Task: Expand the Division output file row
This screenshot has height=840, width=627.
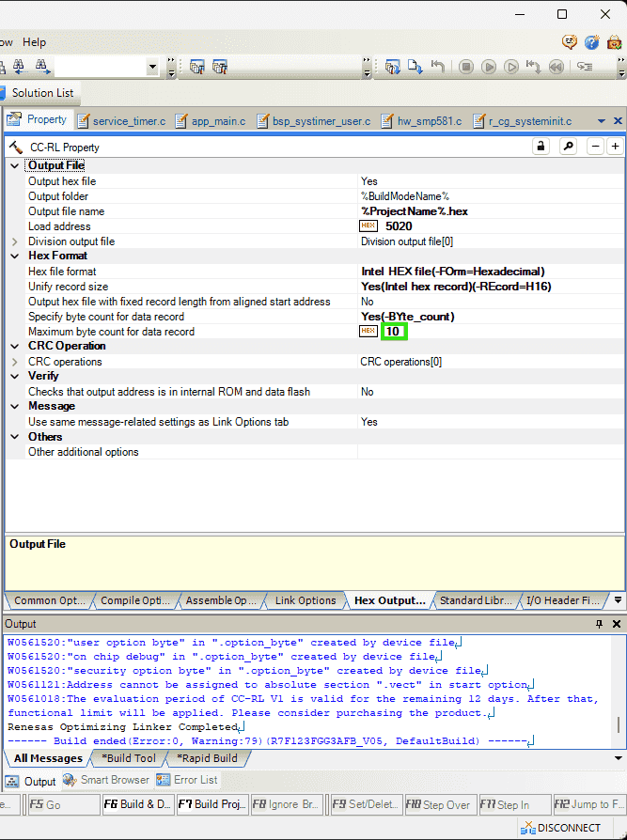Action: click(x=14, y=241)
